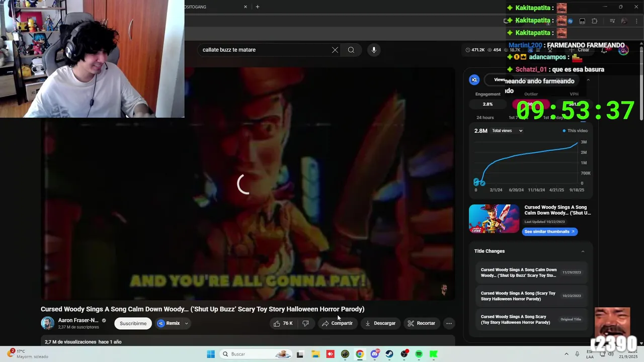Open the green Kick app on taskbar
The image size is (644, 362).
433,354
